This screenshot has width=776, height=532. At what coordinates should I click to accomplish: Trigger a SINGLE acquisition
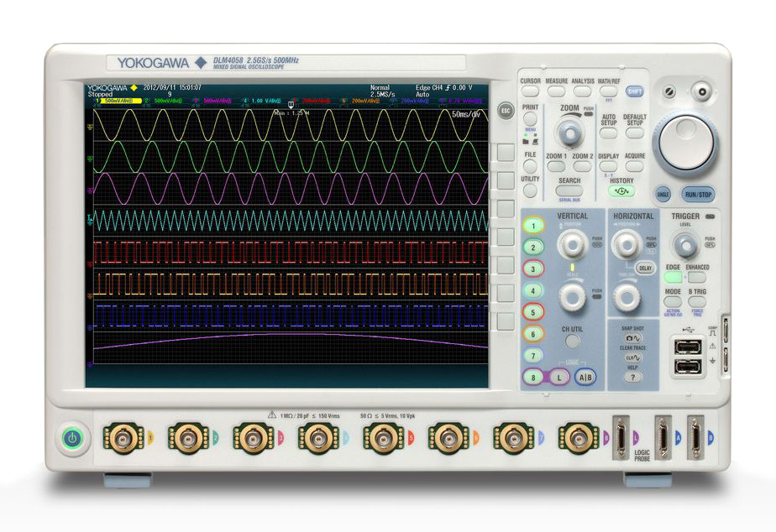[663, 195]
